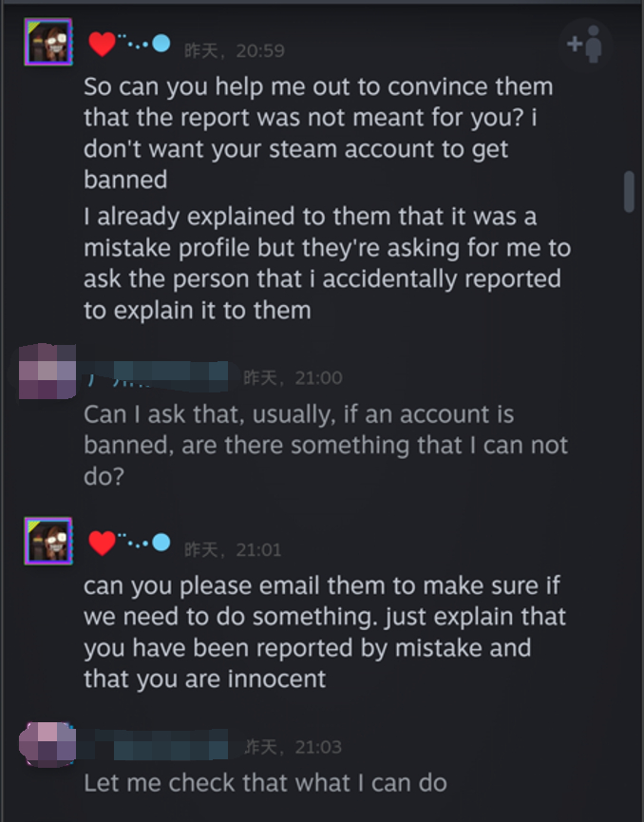Screen dimensions: 644x822
Task: Click the "Let me check that what I can do" message
Action: click(265, 783)
